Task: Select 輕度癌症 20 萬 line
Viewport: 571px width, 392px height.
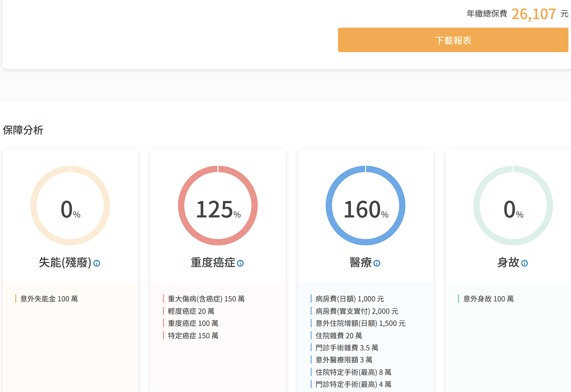Action: coord(191,311)
